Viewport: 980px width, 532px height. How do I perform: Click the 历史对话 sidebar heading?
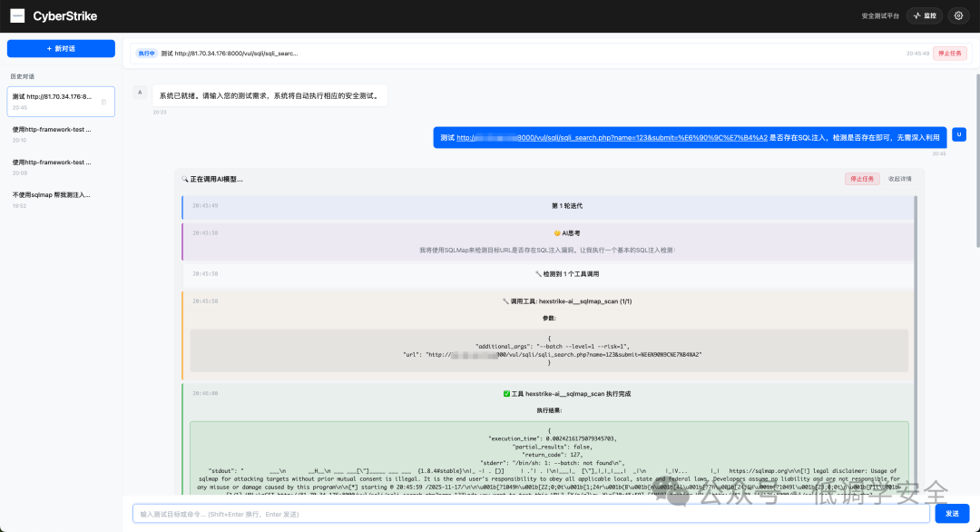[23, 76]
